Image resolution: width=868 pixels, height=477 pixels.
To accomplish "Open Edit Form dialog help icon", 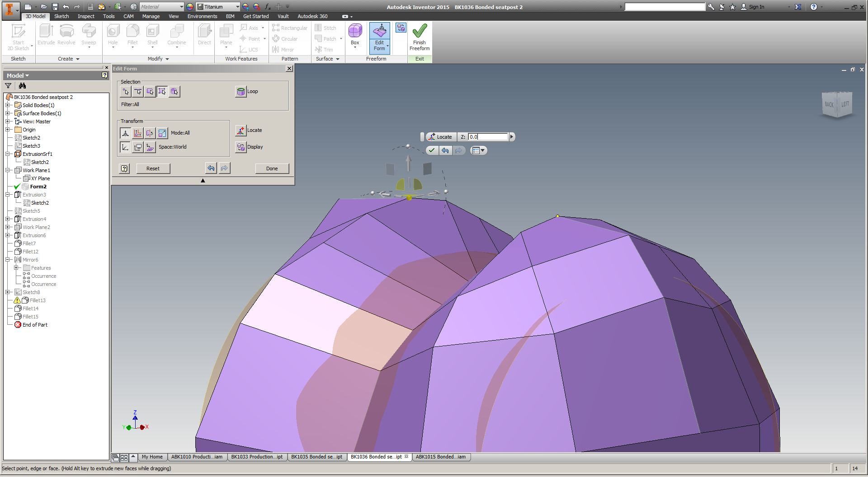I will click(x=124, y=168).
